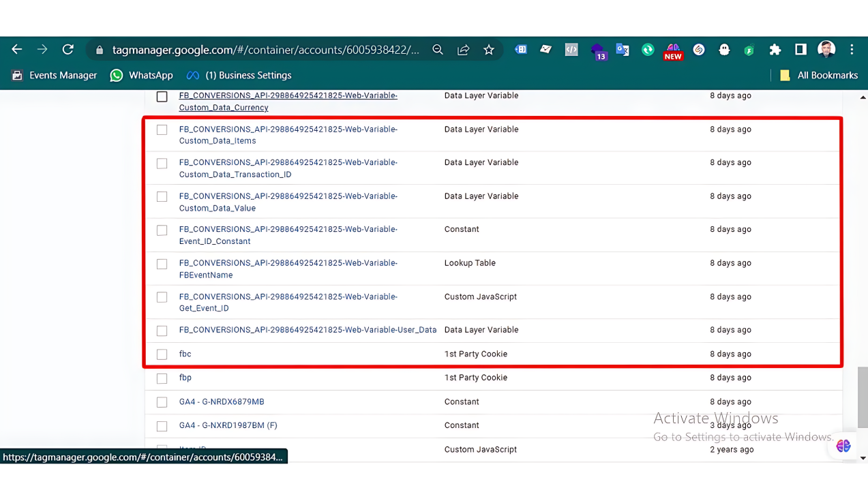This screenshot has height=488, width=868.
Task: Select the Custom_Data_Items variable checkbox
Action: coord(162,129)
